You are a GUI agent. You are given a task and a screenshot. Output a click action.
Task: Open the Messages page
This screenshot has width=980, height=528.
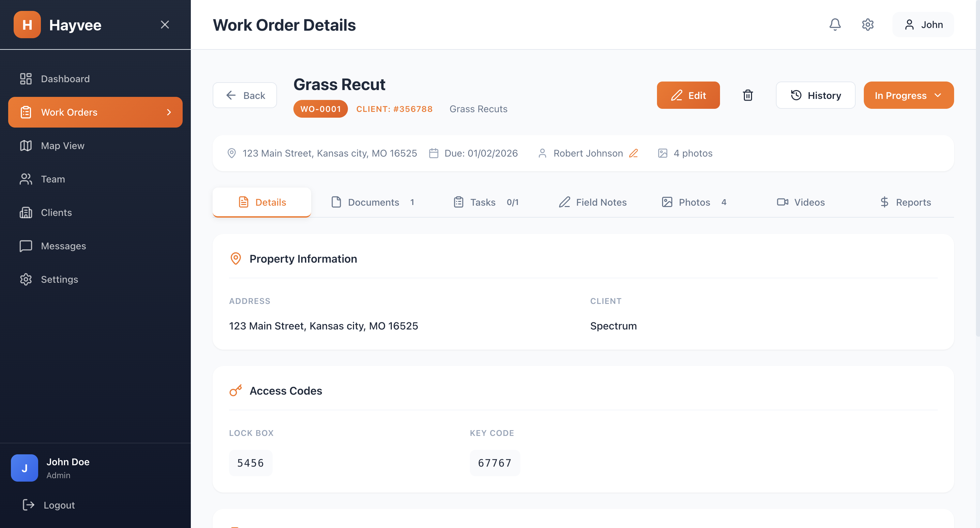point(63,246)
